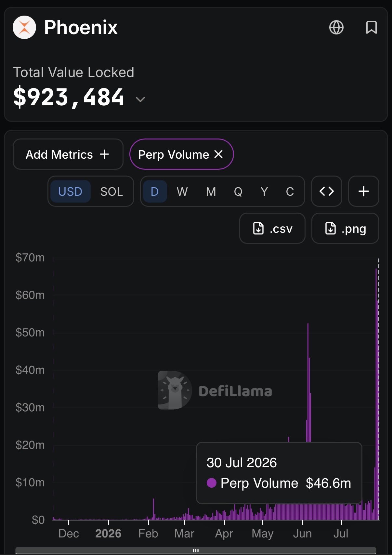Screen dimensions: 392x555
Task: Open the website globe icon
Action: [x=336, y=27]
